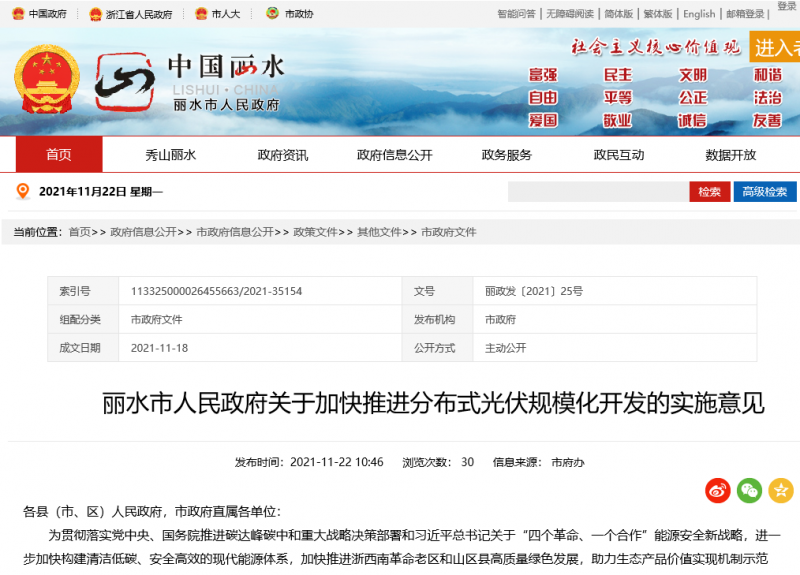Switch to 繁体版 traditional Chinese
This screenshot has height=575, width=800.
click(x=657, y=14)
